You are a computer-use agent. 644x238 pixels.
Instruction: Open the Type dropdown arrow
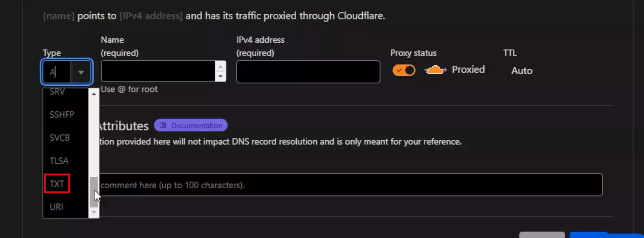click(81, 72)
